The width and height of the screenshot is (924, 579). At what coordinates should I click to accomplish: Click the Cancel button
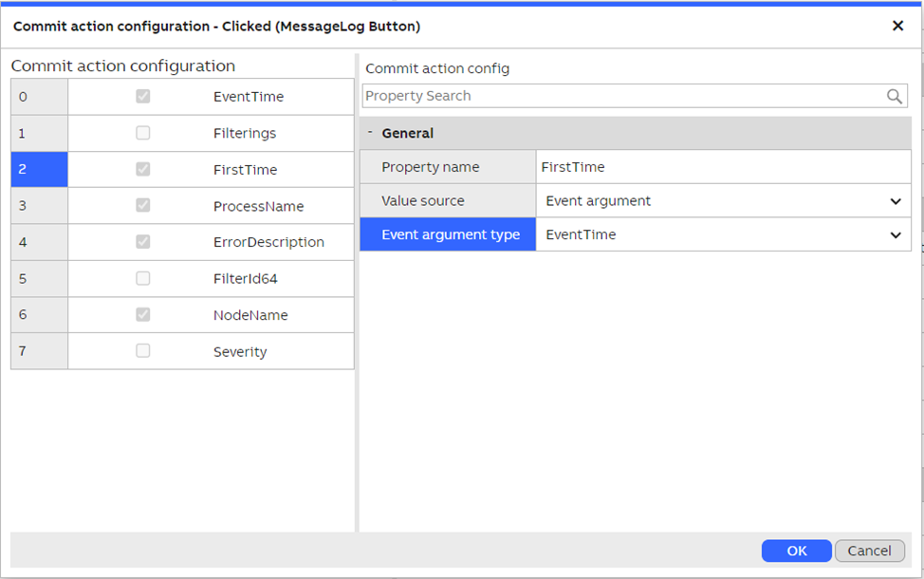tap(869, 551)
